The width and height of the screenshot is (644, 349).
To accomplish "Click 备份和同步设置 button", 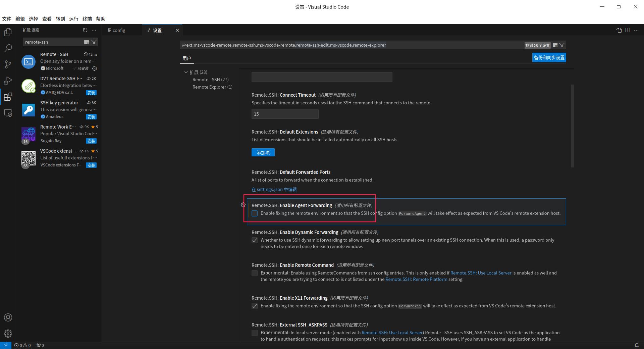I will [x=549, y=57].
